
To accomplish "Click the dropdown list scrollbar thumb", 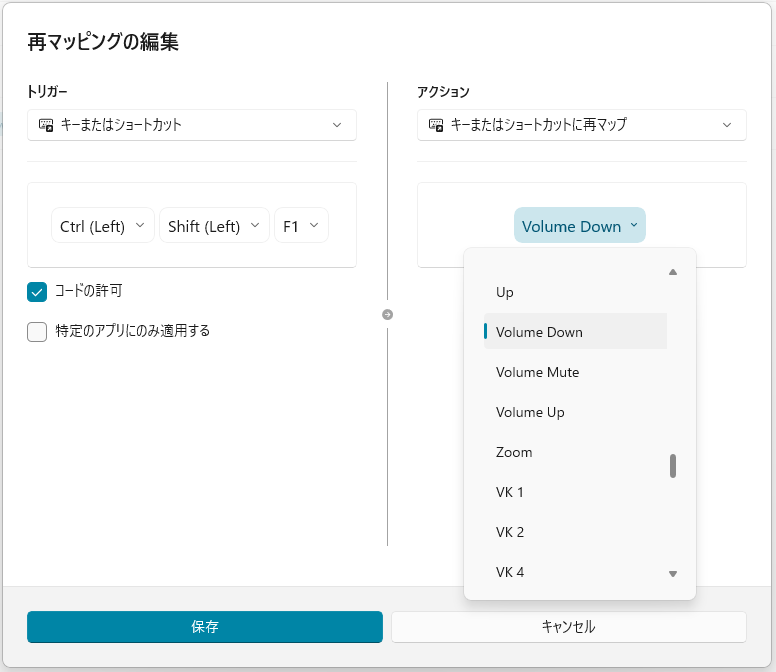I will pos(673,466).
